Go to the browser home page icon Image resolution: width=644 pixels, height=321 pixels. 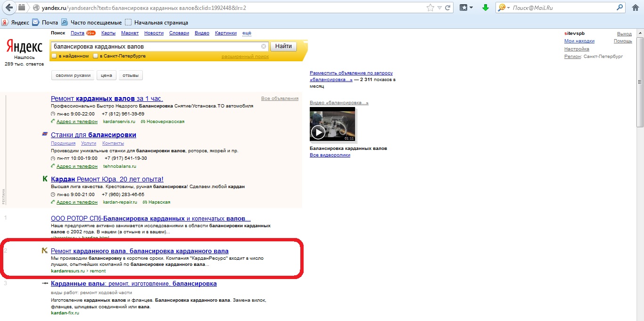click(x=635, y=8)
